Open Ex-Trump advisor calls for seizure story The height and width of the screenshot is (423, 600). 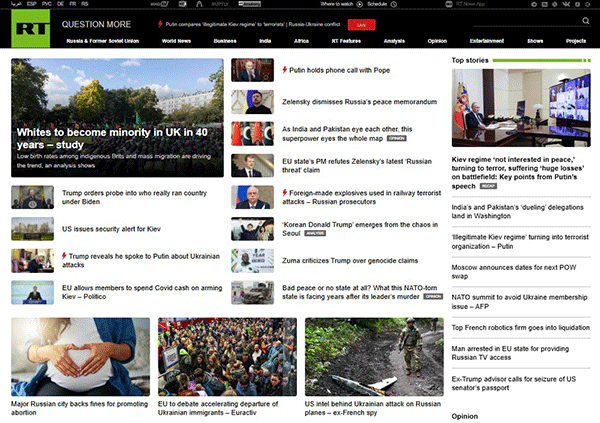point(514,383)
